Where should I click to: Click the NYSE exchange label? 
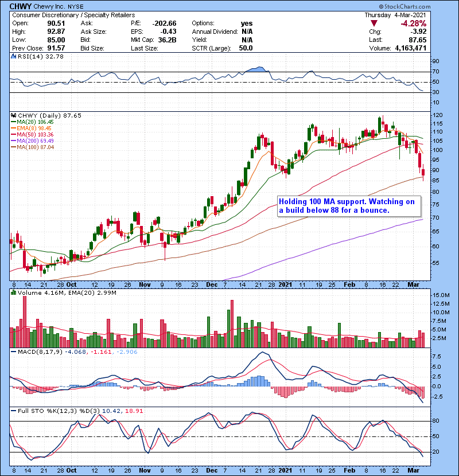pyautogui.click(x=75, y=6)
